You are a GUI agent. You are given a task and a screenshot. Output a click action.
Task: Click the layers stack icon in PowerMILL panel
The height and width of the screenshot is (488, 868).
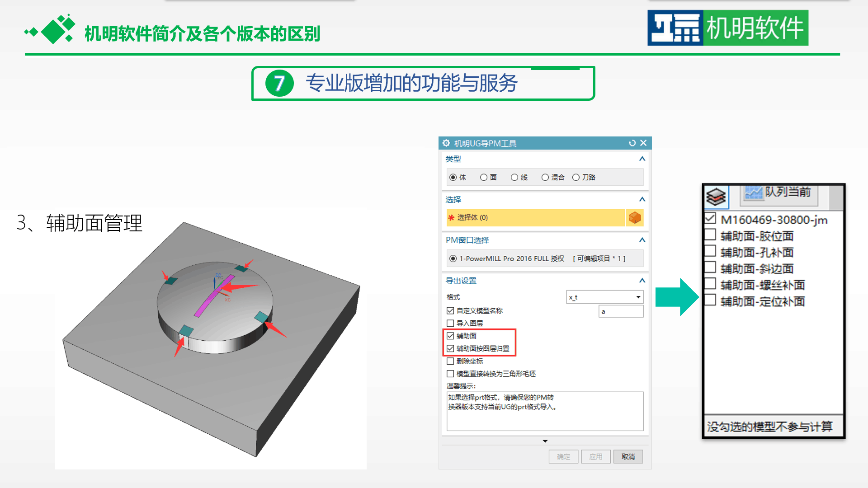coord(716,197)
